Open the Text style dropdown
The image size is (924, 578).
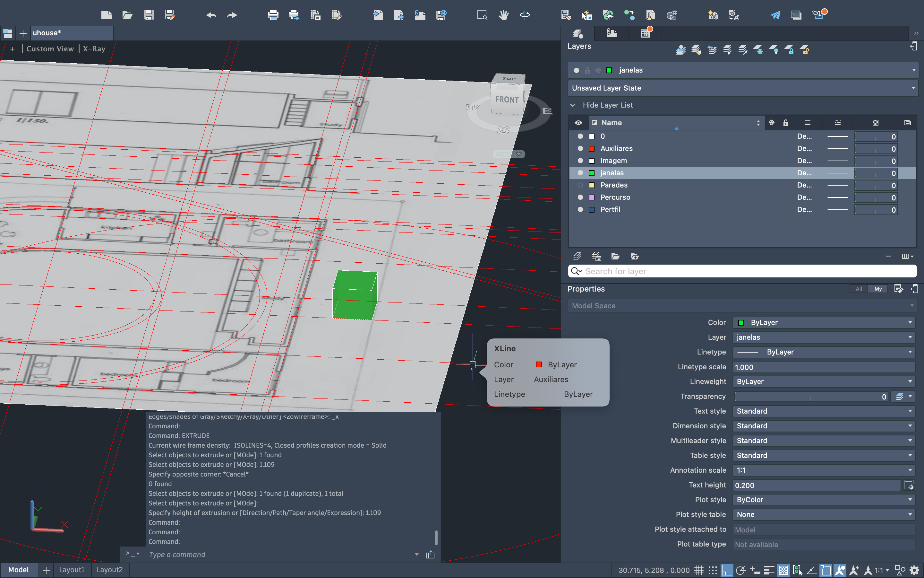pyautogui.click(x=824, y=411)
